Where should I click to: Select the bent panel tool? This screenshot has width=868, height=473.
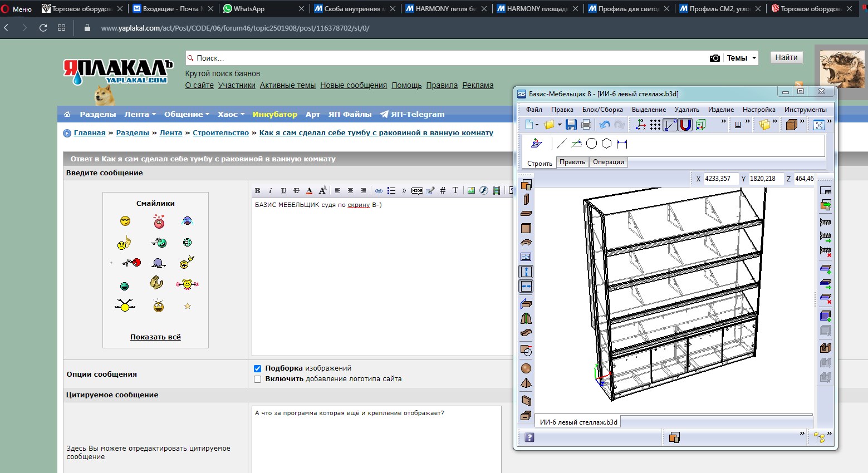pos(526,243)
